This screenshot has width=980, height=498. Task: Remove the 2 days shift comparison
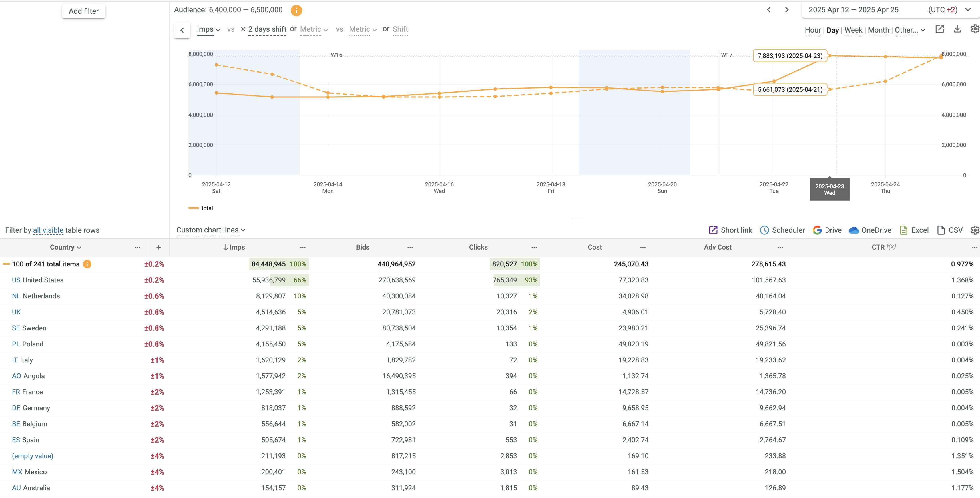coord(243,29)
